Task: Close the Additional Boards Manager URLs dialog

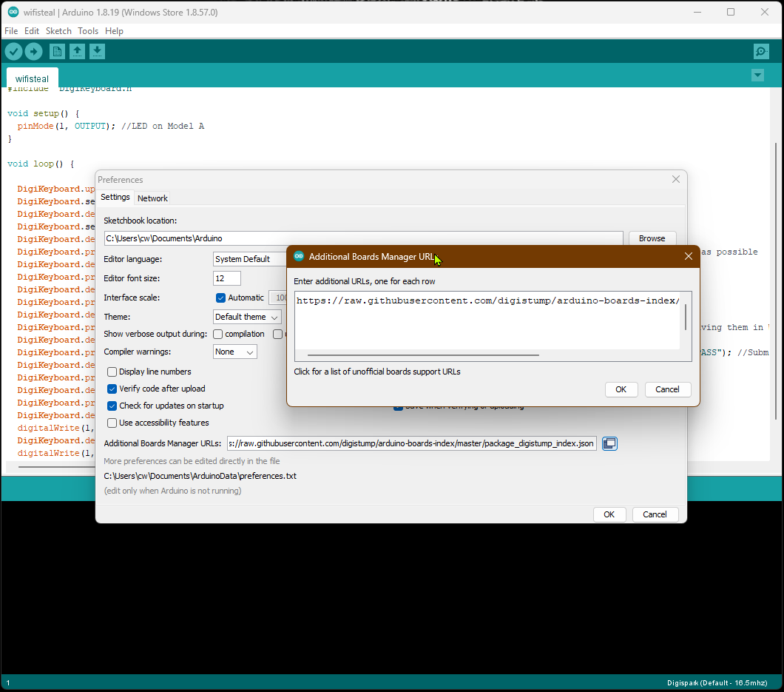Action: tap(689, 256)
